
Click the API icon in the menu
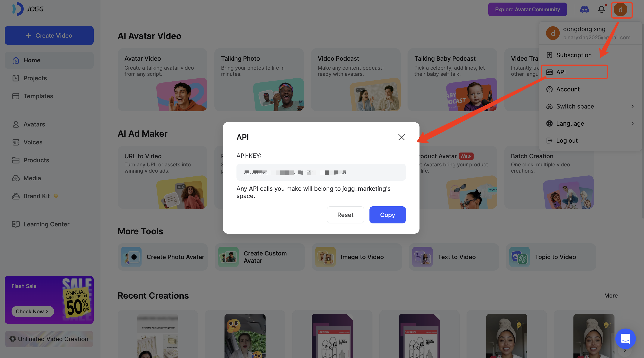coord(549,72)
